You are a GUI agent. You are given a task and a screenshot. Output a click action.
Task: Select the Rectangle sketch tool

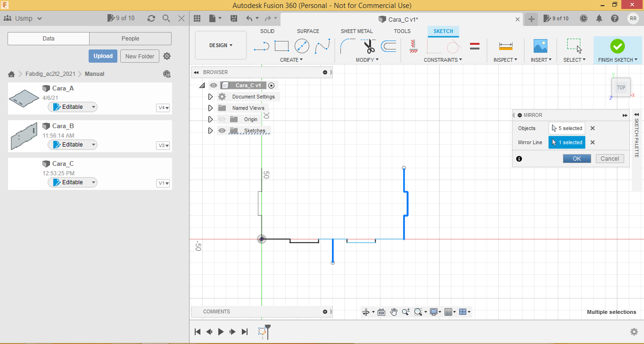281,46
